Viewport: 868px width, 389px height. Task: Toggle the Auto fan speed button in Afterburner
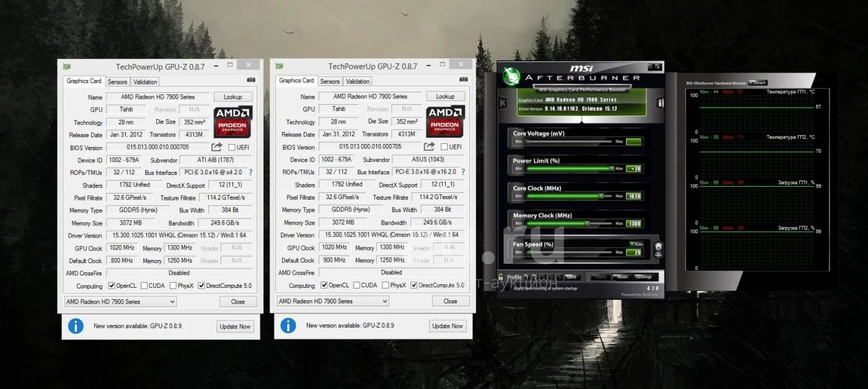tap(636, 244)
